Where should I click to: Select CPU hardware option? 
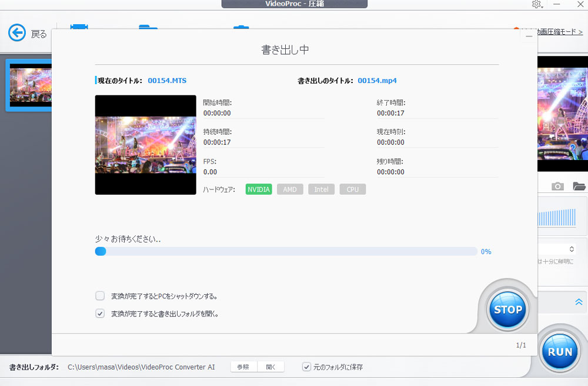(352, 189)
